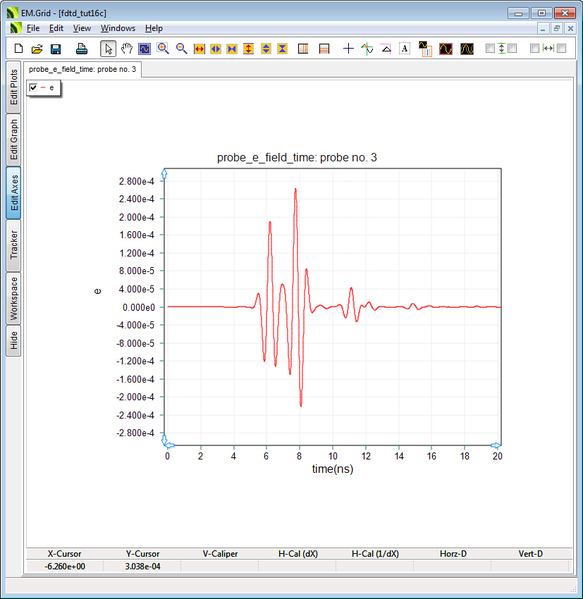
Task: Click the zoom in magnifier
Action: (163, 49)
